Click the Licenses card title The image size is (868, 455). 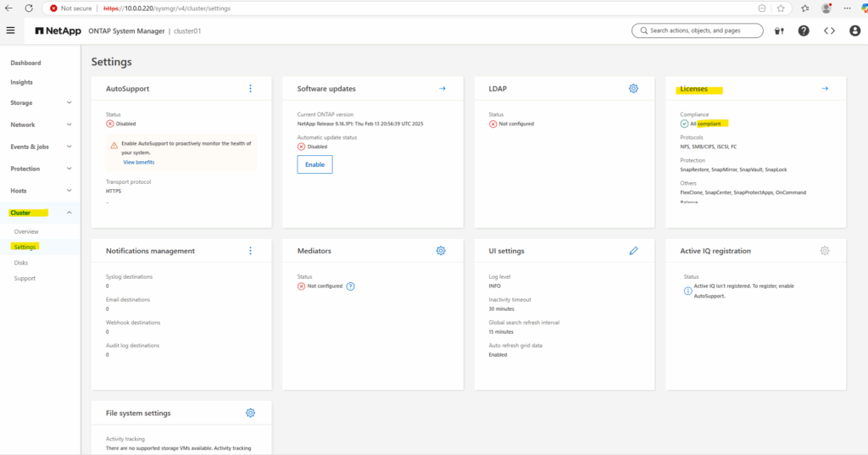tap(693, 89)
